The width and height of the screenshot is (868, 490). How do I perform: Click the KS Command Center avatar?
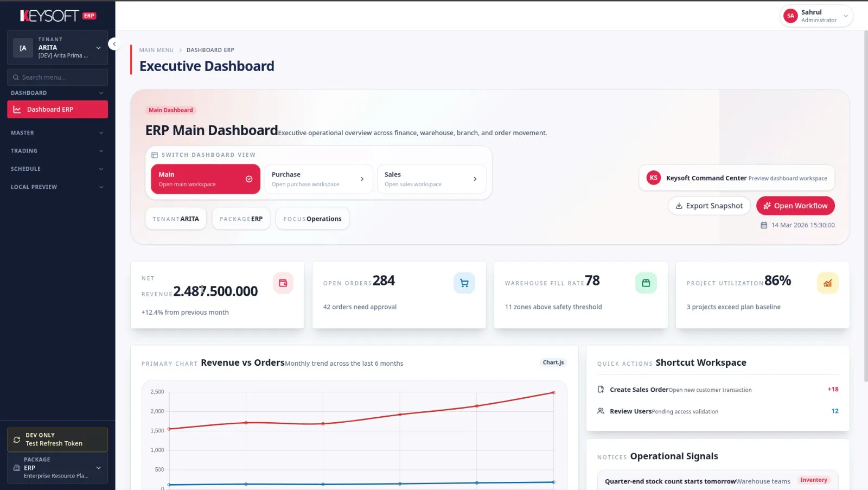(654, 178)
